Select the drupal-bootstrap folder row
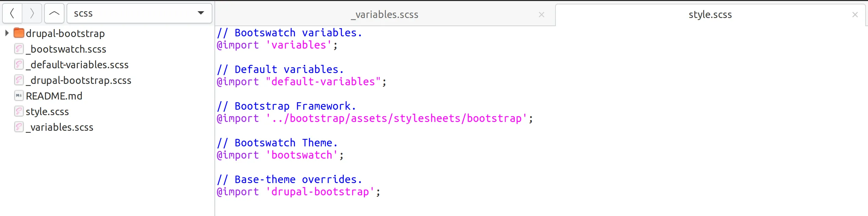 (x=107, y=33)
